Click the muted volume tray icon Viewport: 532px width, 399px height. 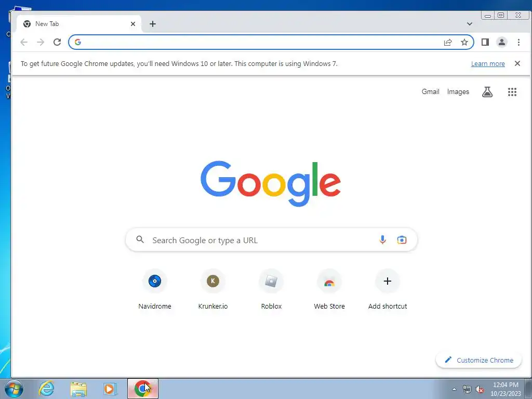[480, 389]
